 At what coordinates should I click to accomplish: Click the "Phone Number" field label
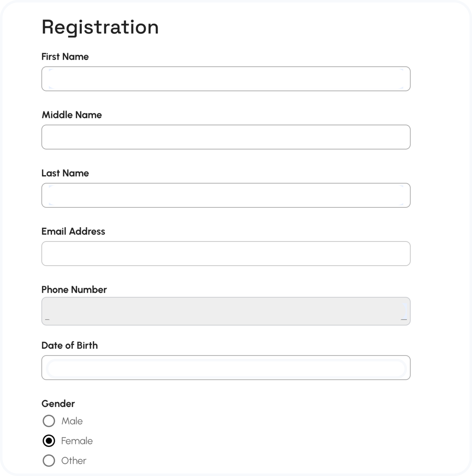[x=74, y=289]
